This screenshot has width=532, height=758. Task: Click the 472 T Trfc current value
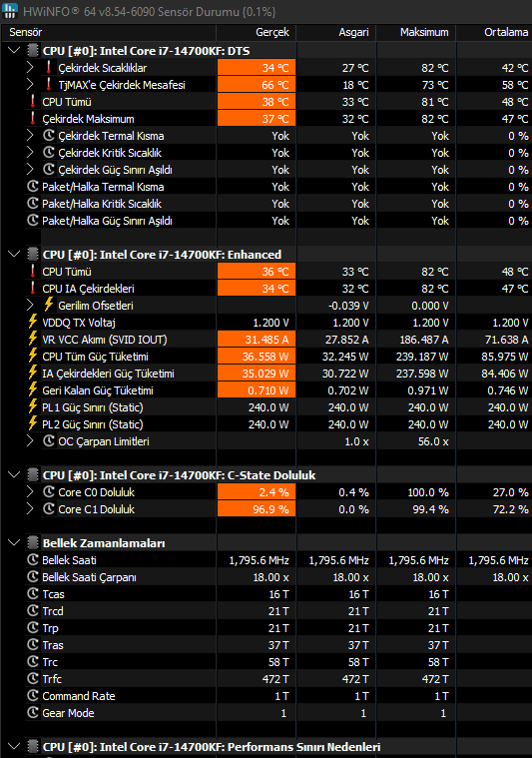275,679
